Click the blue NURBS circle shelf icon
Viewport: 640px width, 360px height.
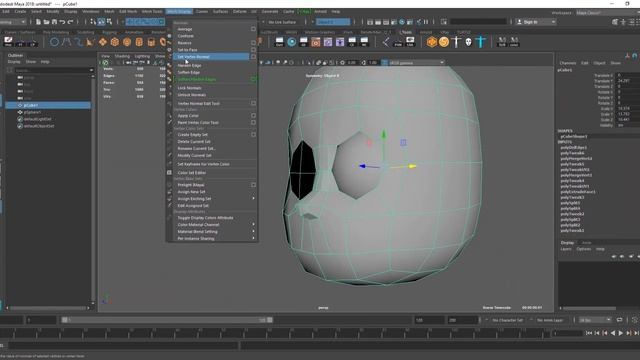(54, 42)
